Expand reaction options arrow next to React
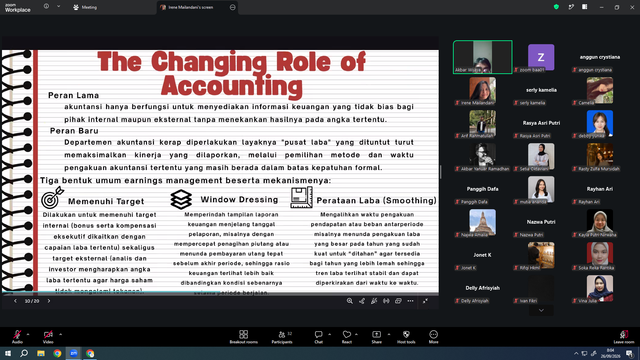This screenshot has width=640, height=360. (x=356, y=334)
